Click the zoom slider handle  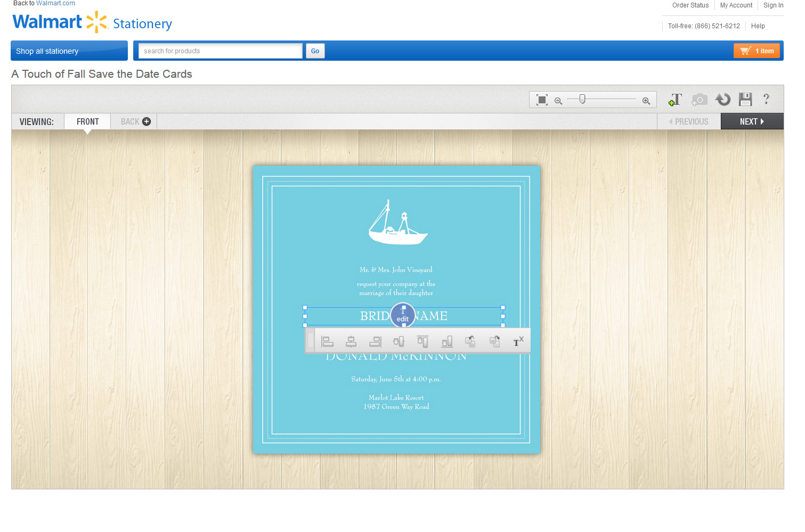tap(582, 99)
